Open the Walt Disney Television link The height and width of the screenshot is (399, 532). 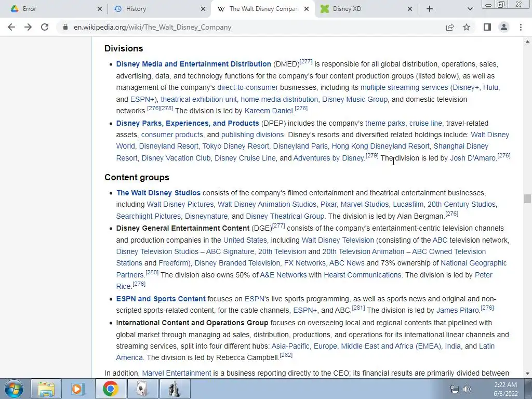click(x=338, y=240)
